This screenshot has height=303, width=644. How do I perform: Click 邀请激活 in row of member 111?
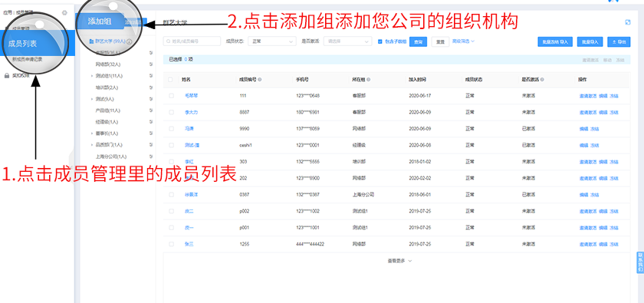[x=588, y=96]
